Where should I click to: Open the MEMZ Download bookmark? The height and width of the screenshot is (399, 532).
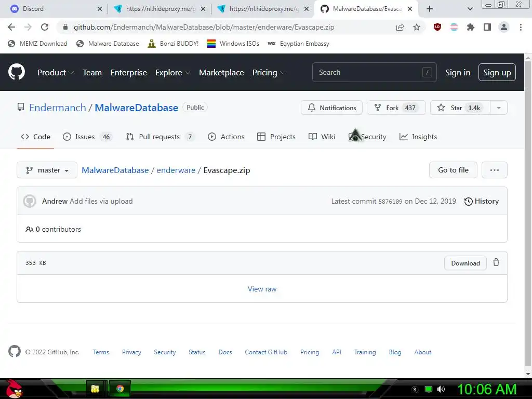[x=37, y=44]
